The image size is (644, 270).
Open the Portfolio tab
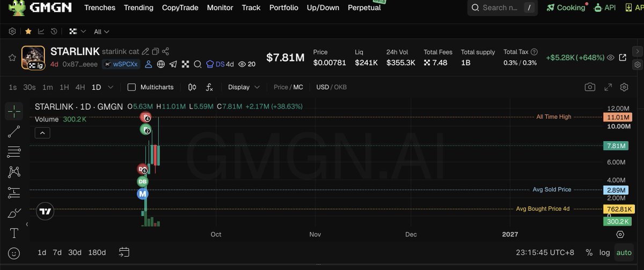[x=284, y=8]
